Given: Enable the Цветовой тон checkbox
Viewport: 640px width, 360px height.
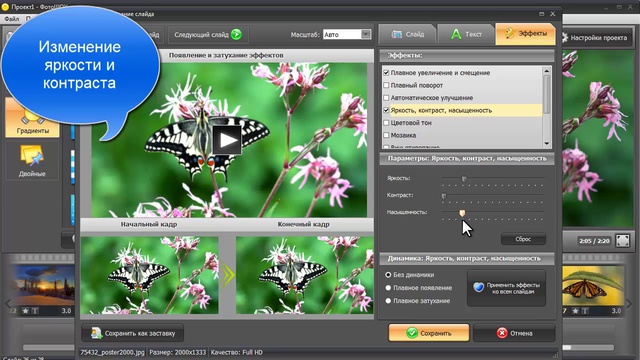Looking at the screenshot, I should tap(386, 123).
